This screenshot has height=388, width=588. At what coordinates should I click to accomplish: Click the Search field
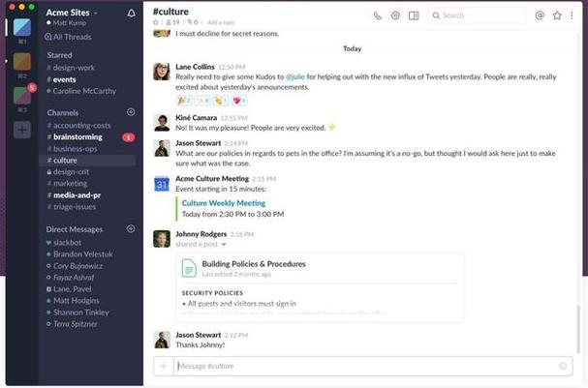coord(477,15)
